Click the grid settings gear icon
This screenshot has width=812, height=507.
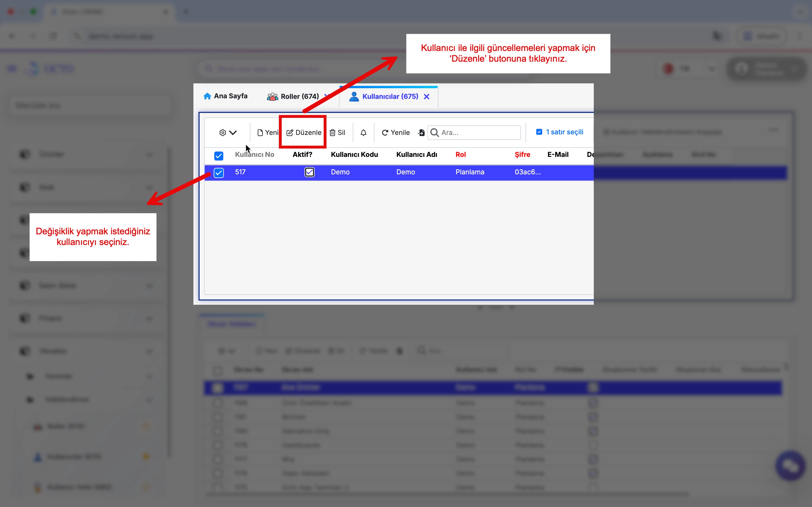pos(222,133)
